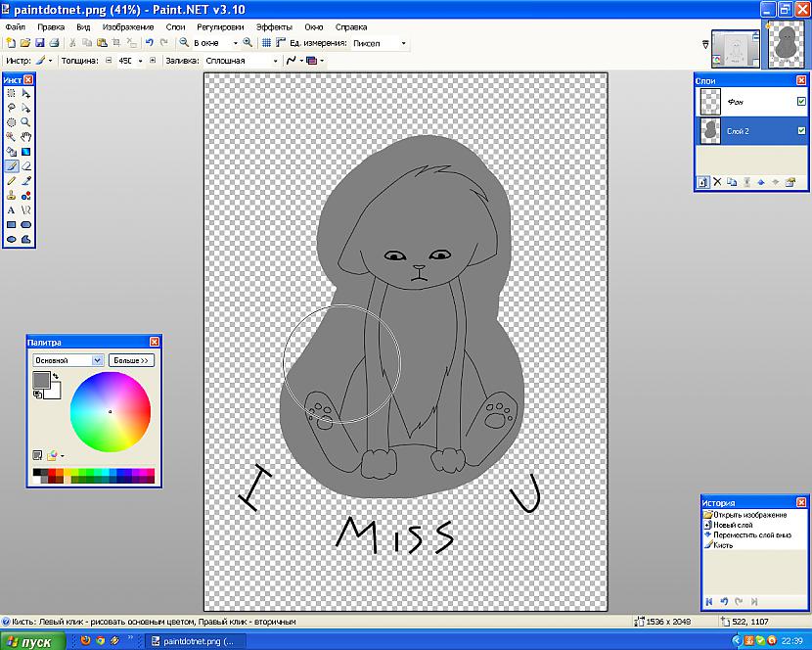Select the Color Picker eyedropper tool
This screenshot has height=650, width=812.
coord(25,181)
